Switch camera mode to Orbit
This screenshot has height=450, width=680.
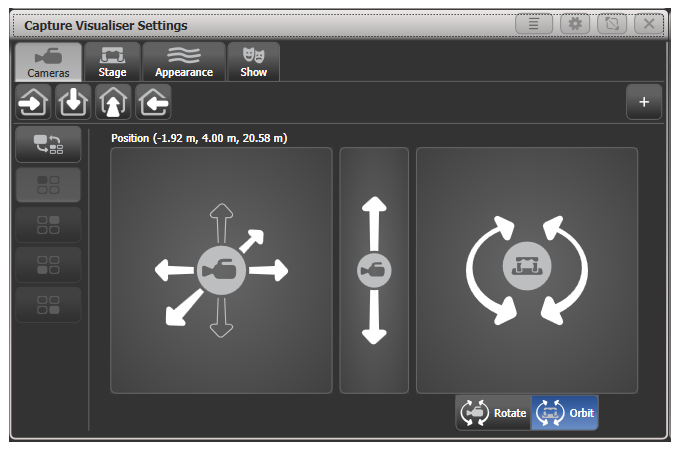565,413
